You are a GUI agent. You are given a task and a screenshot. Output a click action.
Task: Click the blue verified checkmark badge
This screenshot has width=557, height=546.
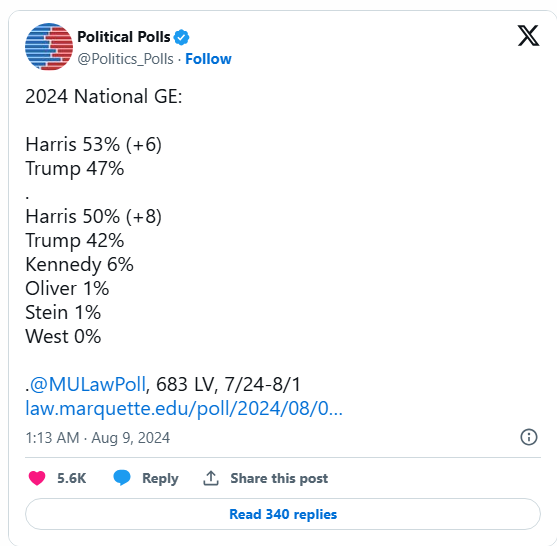pos(182,37)
